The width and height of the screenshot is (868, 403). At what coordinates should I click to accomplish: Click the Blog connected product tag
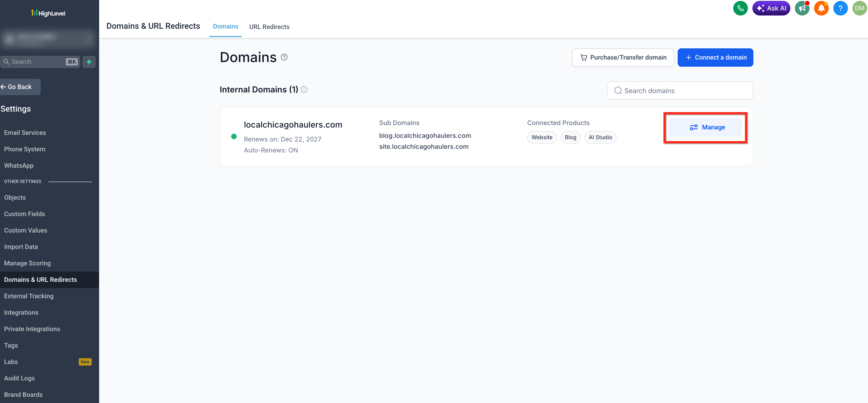pos(570,137)
